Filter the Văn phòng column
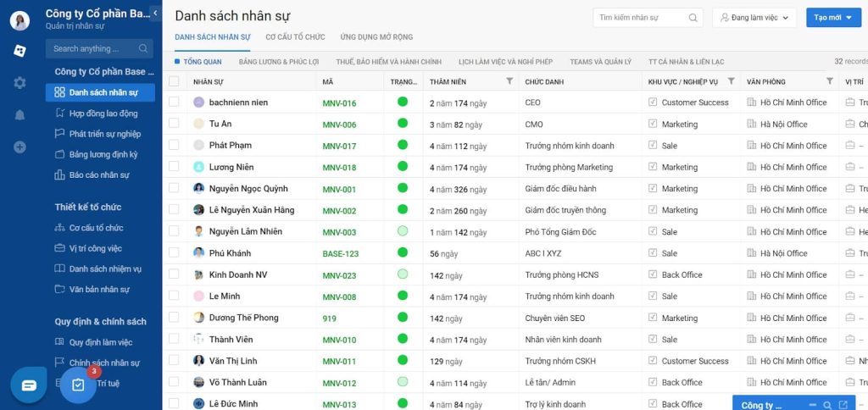 [829, 81]
